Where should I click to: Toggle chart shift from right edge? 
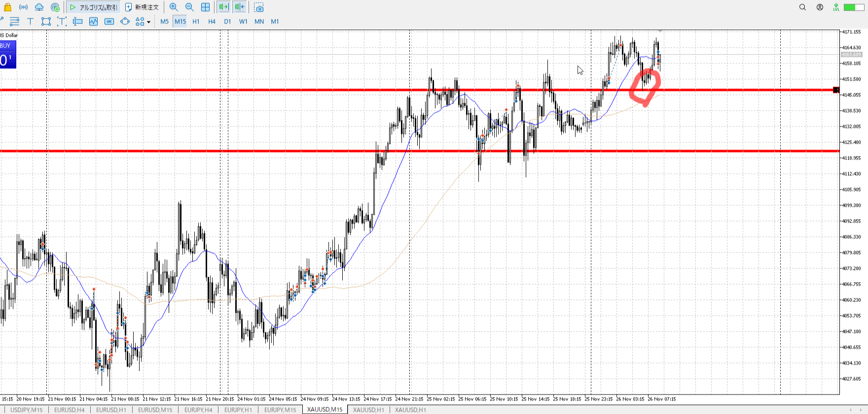pyautogui.click(x=240, y=7)
